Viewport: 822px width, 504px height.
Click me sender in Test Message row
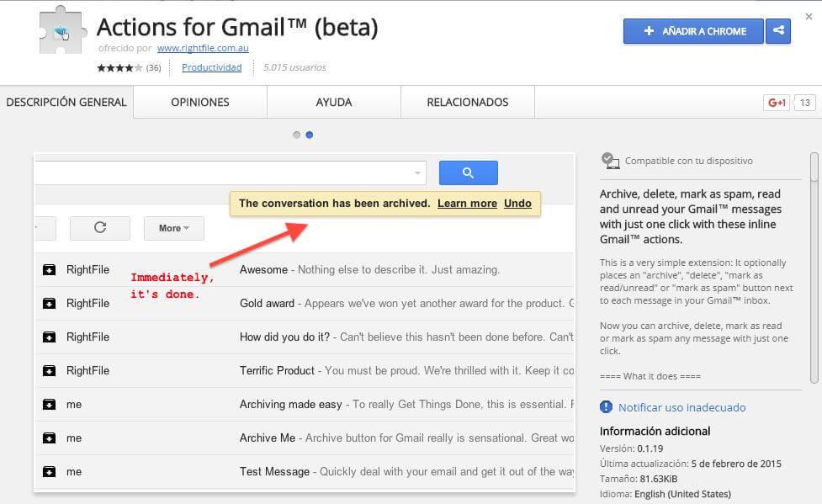click(x=74, y=471)
